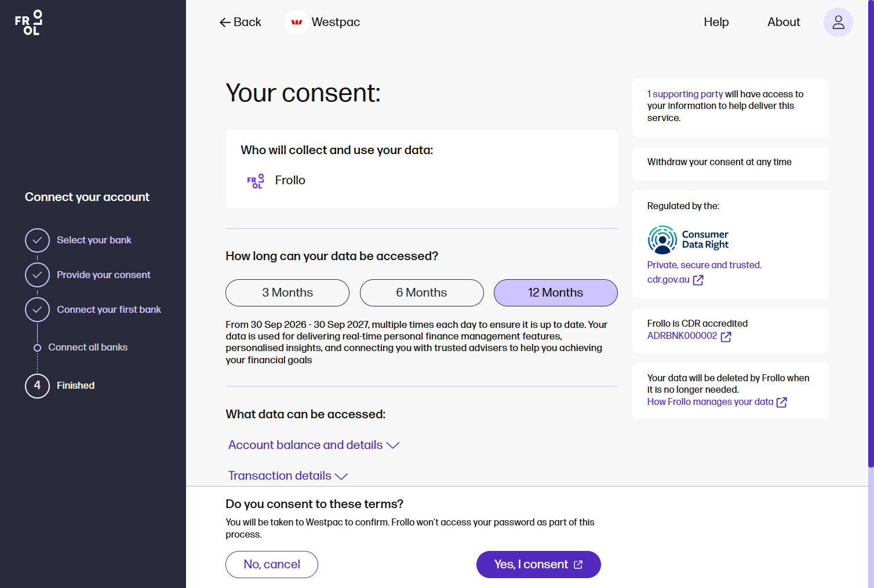This screenshot has width=874, height=588.
Task: Click What data can be accessed: heading
Action: 305,414
